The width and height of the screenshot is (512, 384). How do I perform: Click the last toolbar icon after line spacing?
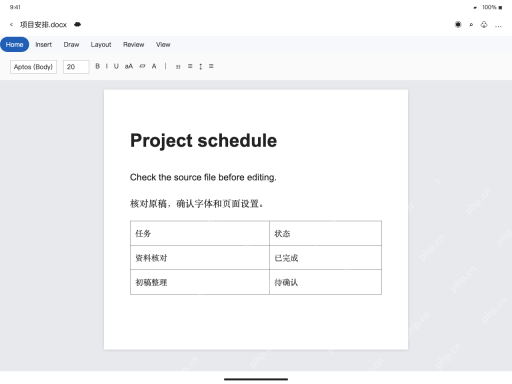[211, 66]
